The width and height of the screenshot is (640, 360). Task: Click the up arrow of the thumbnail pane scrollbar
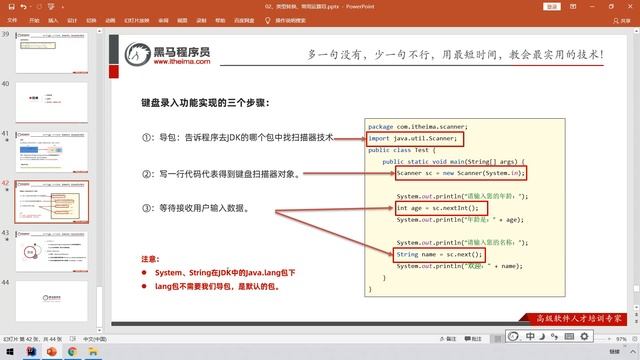(99, 31)
